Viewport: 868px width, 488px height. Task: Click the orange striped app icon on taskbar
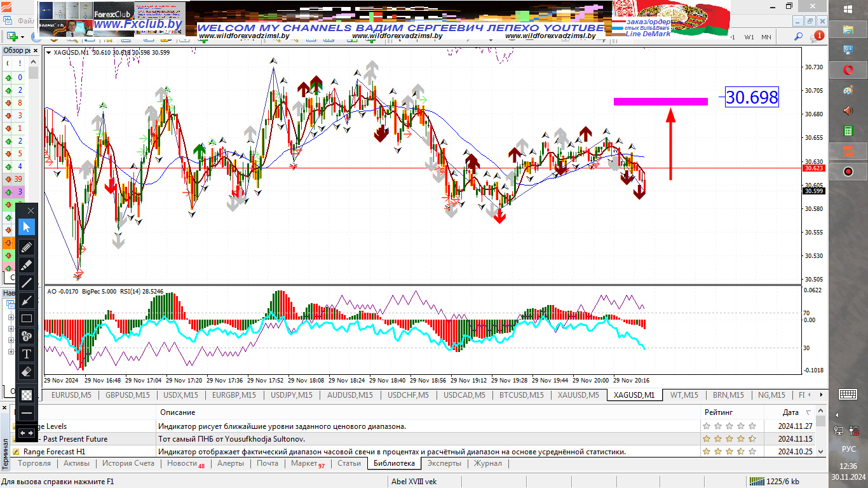[848, 151]
